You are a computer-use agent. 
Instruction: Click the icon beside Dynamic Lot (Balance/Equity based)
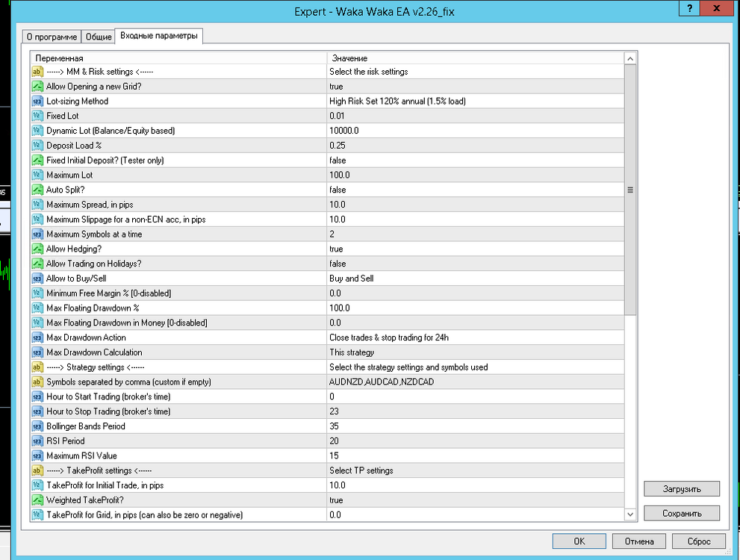point(37,131)
